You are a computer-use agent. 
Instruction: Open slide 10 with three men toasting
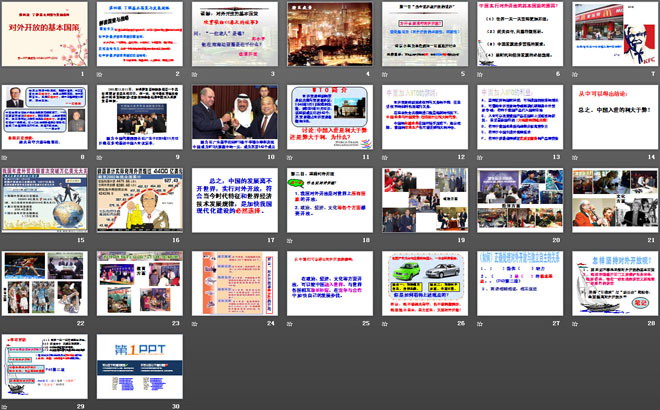coord(235,120)
